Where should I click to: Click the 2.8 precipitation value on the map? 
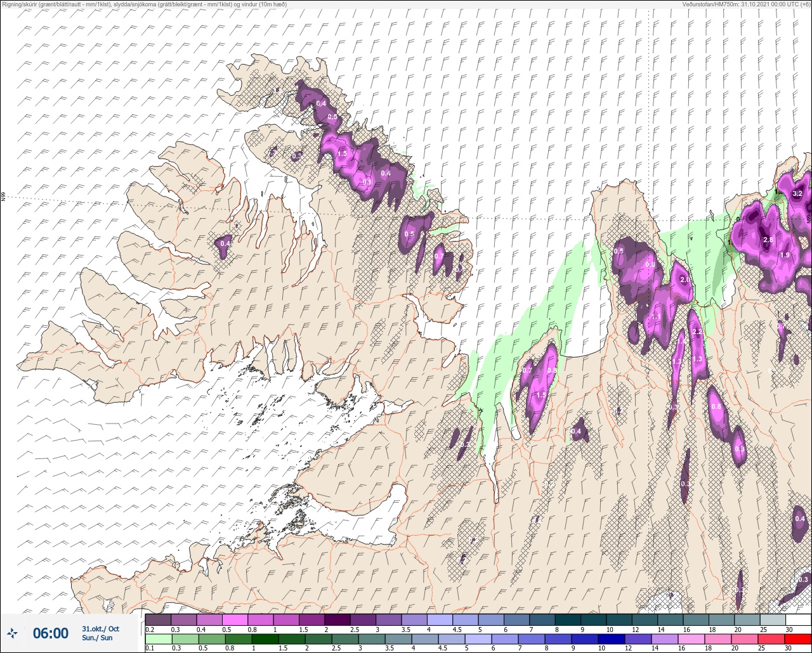click(x=768, y=240)
